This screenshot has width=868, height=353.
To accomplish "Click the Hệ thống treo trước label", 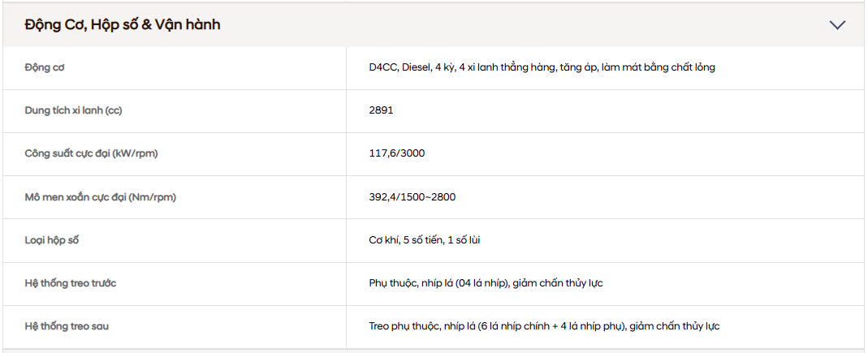I will (71, 283).
